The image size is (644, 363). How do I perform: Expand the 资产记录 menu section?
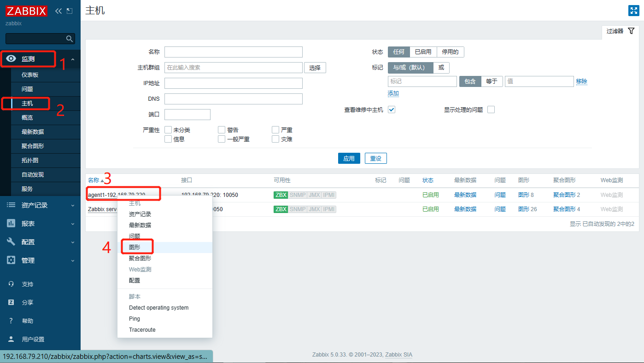73,206
